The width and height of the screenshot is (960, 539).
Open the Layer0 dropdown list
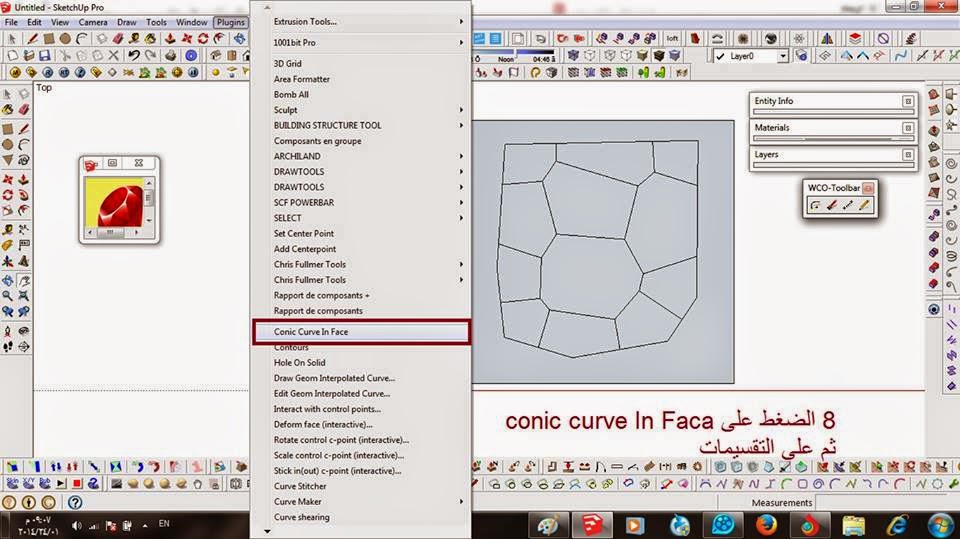pyautogui.click(x=782, y=56)
